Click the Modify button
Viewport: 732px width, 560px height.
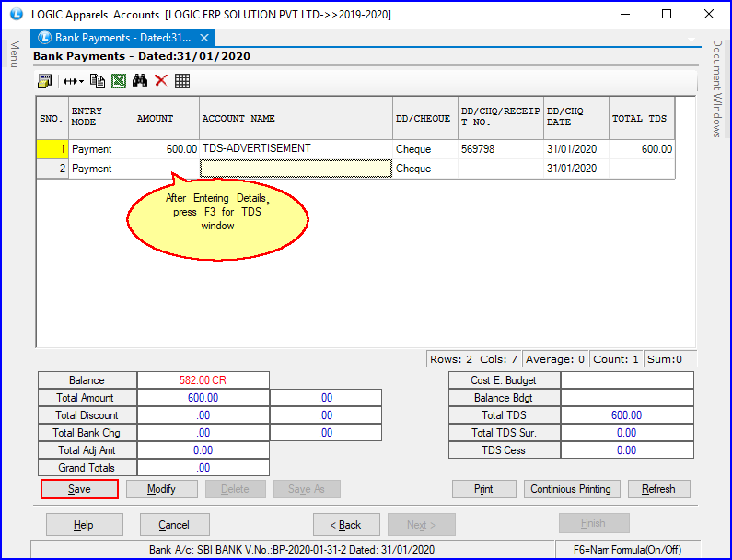coord(161,489)
